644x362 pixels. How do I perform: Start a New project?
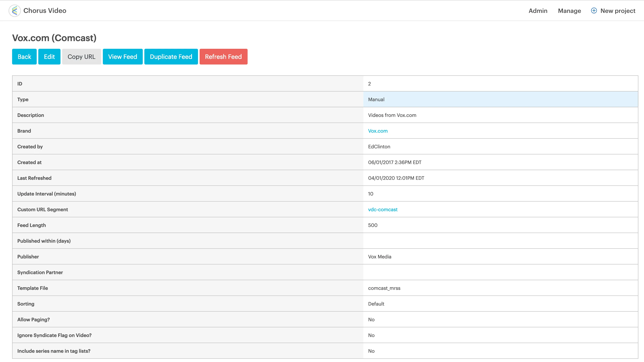pyautogui.click(x=618, y=11)
